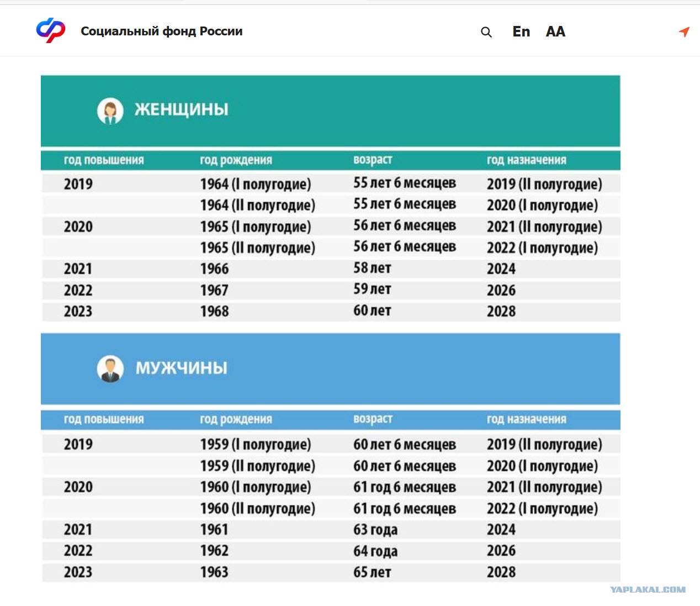Click 'год рождения' header in women's table
This screenshot has width=700, height=606.
(236, 160)
